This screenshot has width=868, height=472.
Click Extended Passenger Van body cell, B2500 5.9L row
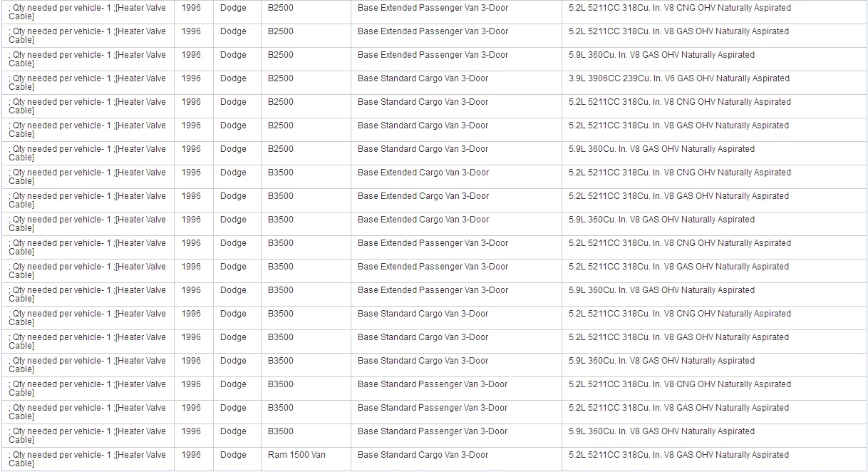[x=456, y=59]
